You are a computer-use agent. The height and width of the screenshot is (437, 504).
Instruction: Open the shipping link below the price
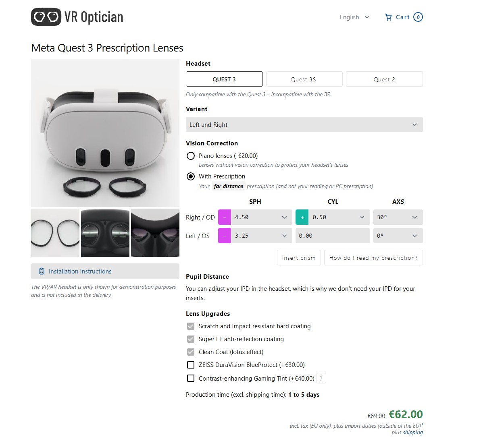(413, 432)
